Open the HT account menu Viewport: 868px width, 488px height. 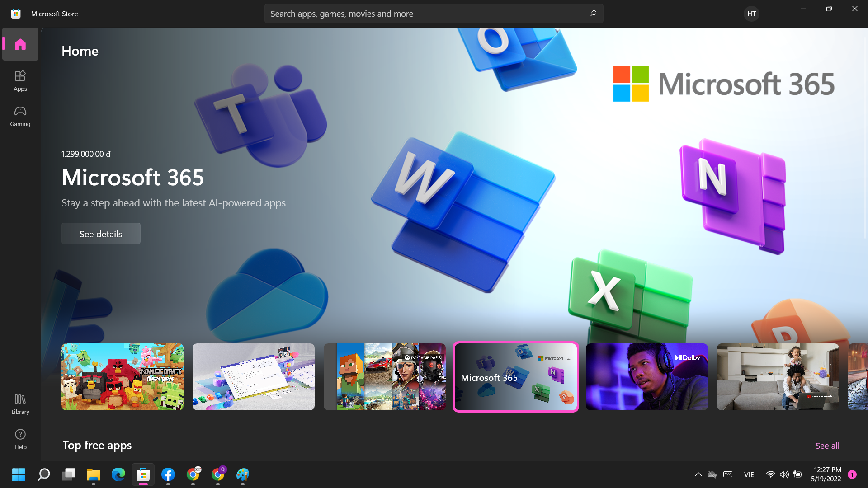coord(750,14)
